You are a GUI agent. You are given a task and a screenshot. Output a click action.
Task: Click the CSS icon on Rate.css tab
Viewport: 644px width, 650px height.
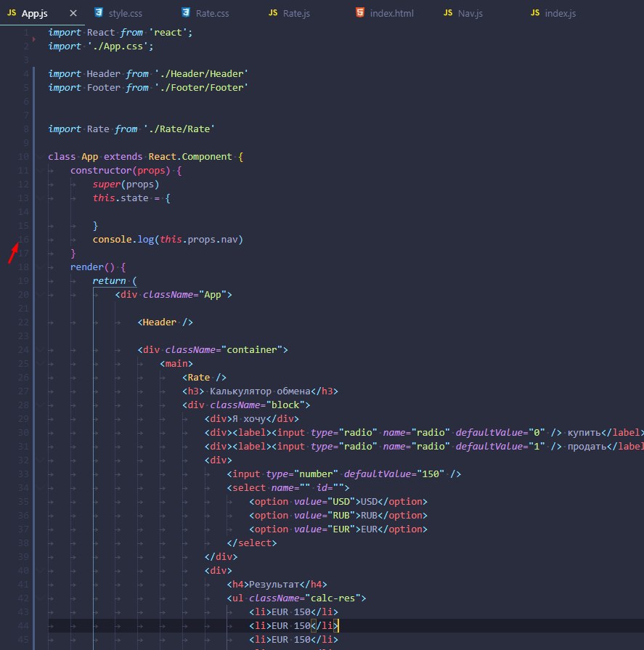[x=186, y=12]
